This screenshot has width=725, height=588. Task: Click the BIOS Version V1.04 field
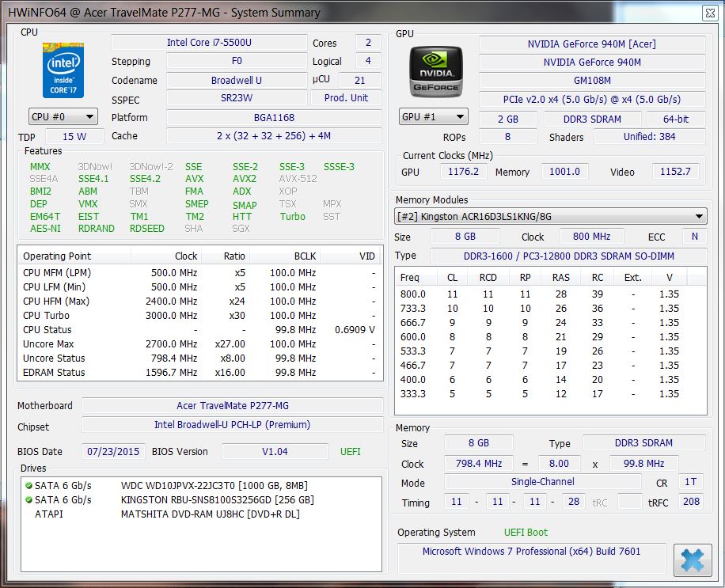click(274, 452)
